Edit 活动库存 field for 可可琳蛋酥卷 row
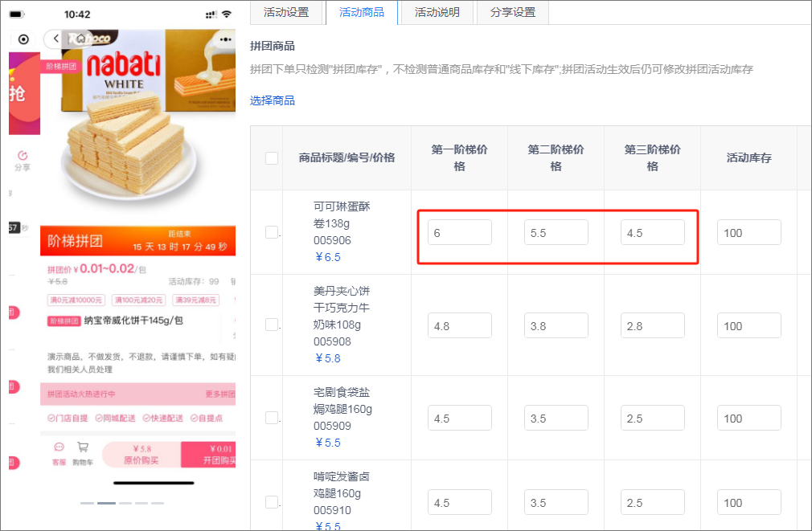 pyautogui.click(x=748, y=232)
